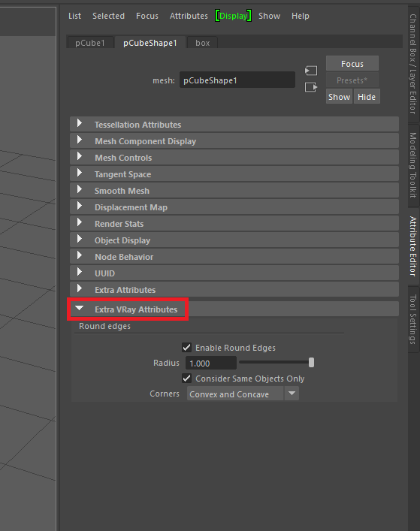
Task: Switch to the pCube1 tab
Action: click(90, 43)
